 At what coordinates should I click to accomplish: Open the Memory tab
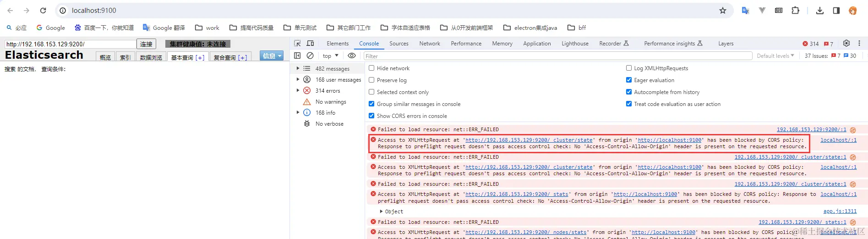502,44
